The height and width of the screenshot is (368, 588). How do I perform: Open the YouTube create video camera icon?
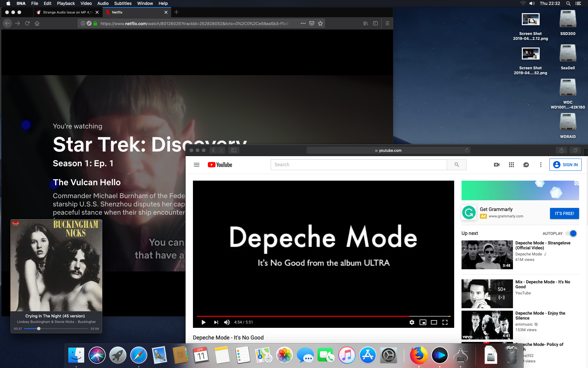pos(497,165)
